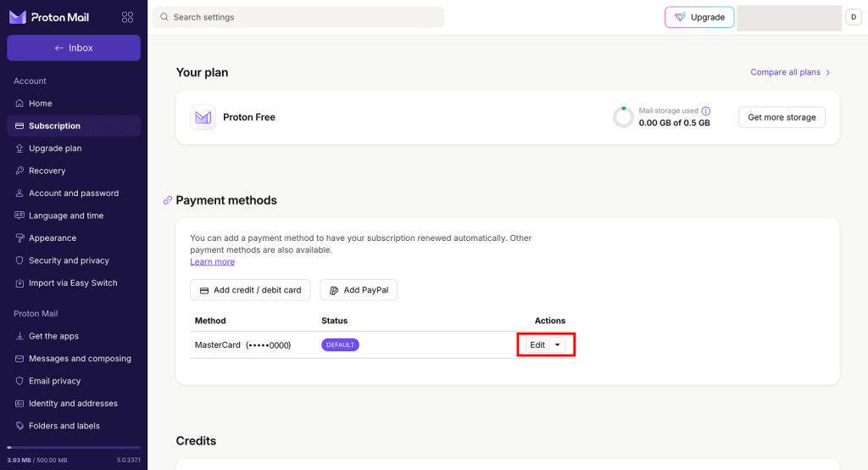The height and width of the screenshot is (470, 868).
Task: Click the mail storage info icon
Action: coord(706,111)
